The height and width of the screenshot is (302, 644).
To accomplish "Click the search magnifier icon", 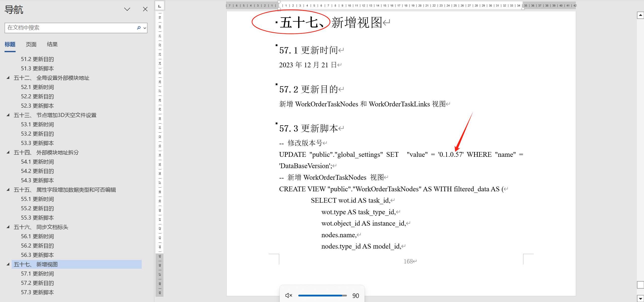I will pyautogui.click(x=139, y=28).
